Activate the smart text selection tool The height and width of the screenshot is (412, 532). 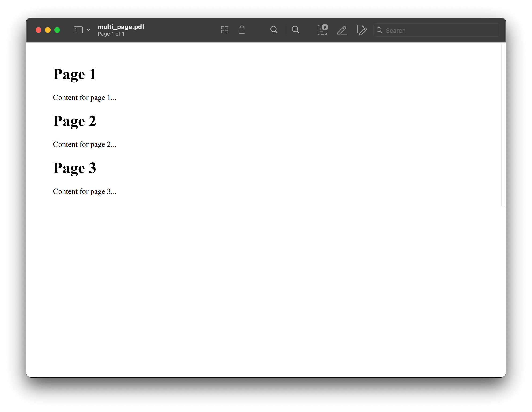322,30
